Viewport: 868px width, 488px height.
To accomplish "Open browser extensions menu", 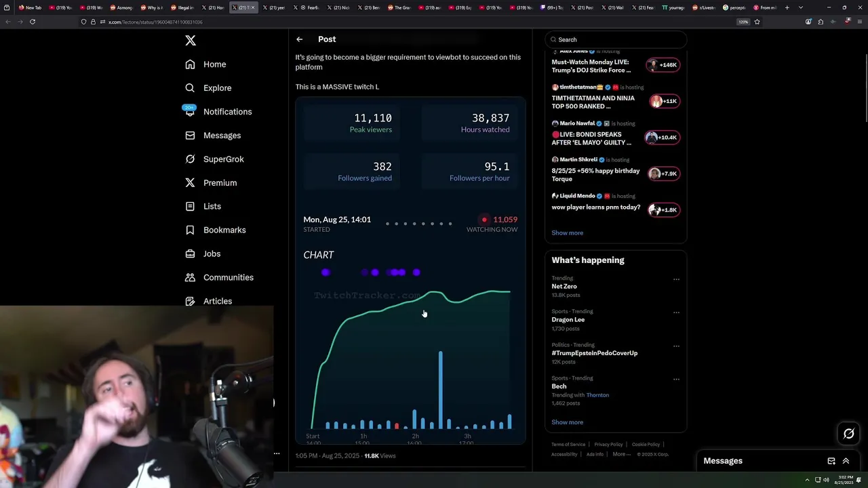I will [821, 22].
